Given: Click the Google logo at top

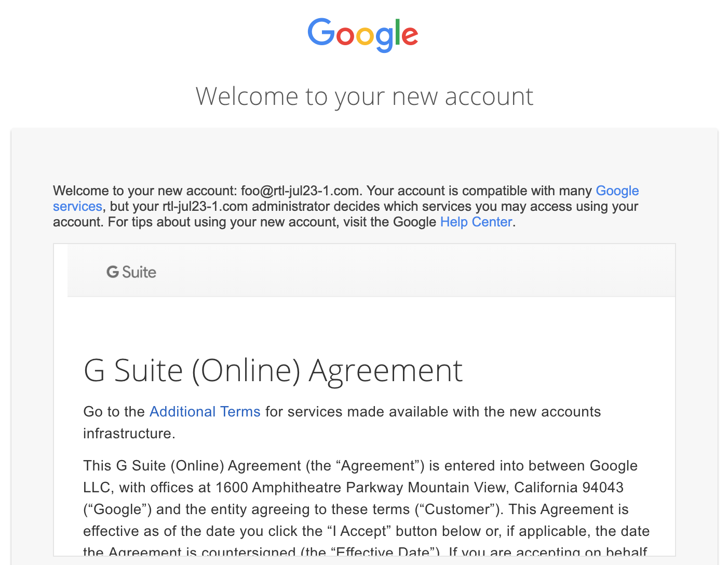Looking at the screenshot, I should click(363, 35).
